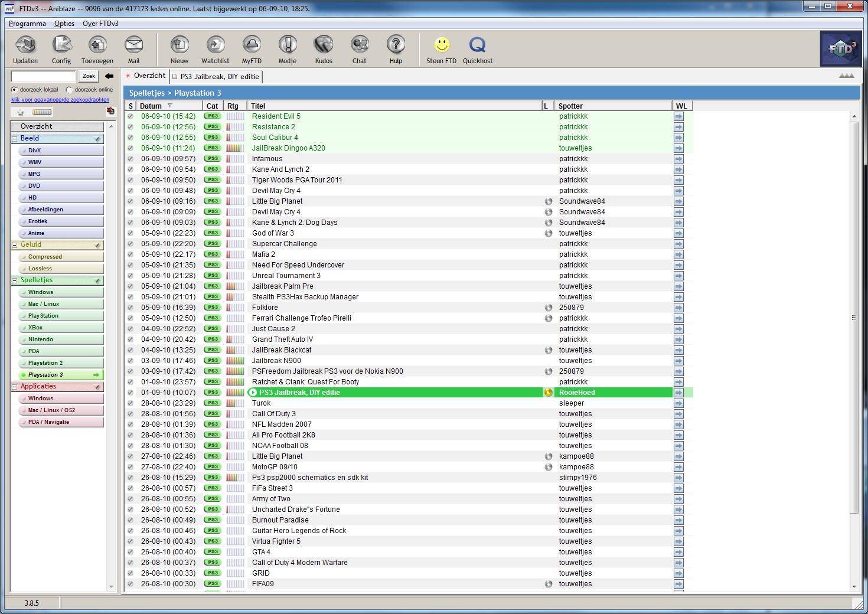
Task: Select the 'doorzoek lokaal' radio button
Action: [x=14, y=90]
